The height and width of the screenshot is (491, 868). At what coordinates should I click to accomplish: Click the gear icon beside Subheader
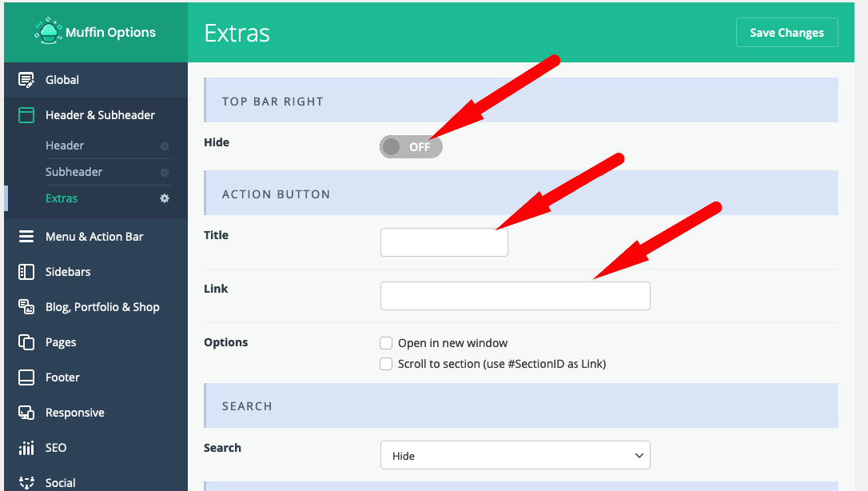click(x=165, y=172)
